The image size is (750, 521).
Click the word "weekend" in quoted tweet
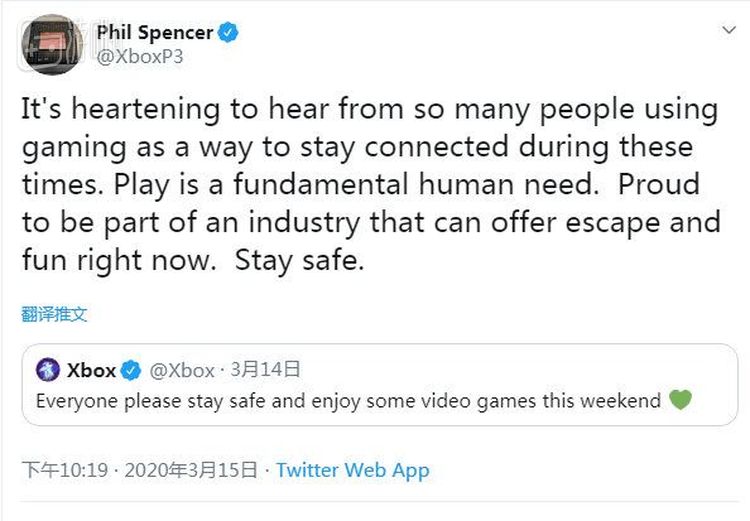coord(625,402)
